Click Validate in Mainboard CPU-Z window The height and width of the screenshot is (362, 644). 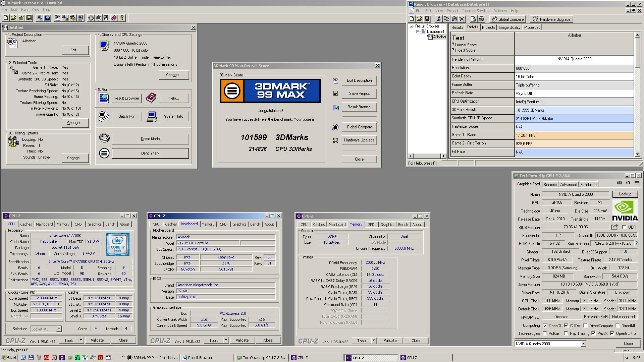coord(242,340)
